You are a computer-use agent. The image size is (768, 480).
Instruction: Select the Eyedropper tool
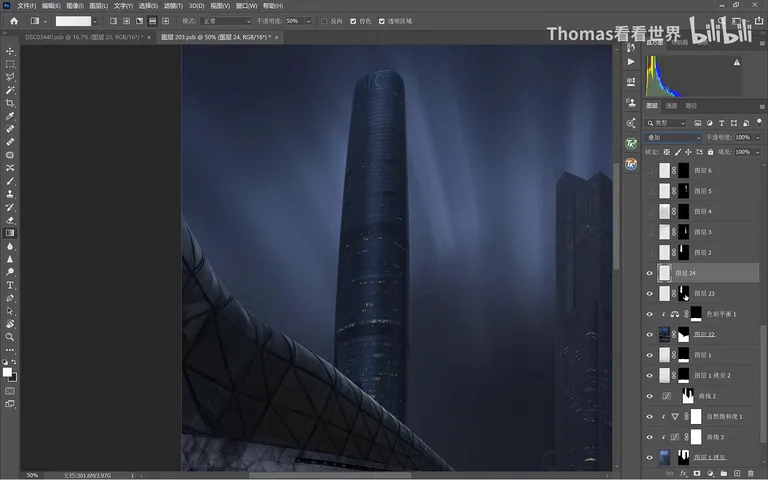click(x=10, y=116)
